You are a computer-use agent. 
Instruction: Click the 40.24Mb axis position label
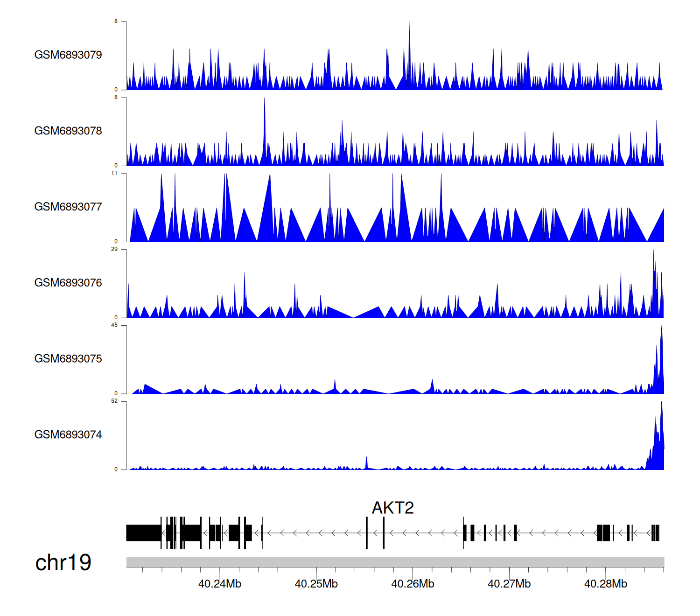(220, 584)
